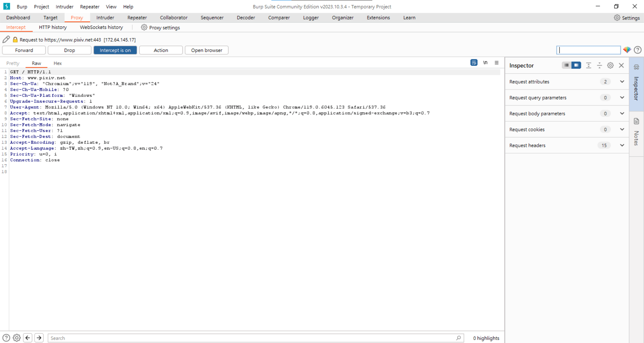Image resolution: width=644 pixels, height=343 pixels.
Task: Switch to the Extensions tab
Action: click(378, 18)
